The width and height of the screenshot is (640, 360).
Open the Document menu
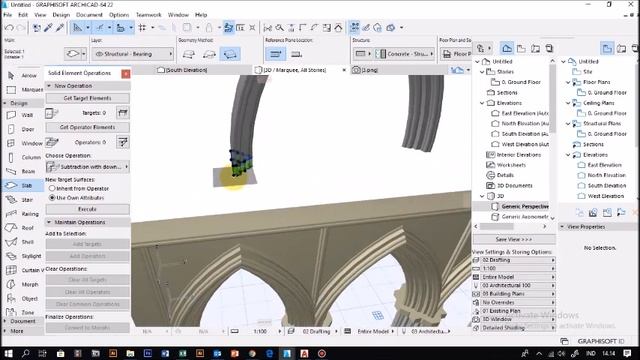click(x=89, y=15)
